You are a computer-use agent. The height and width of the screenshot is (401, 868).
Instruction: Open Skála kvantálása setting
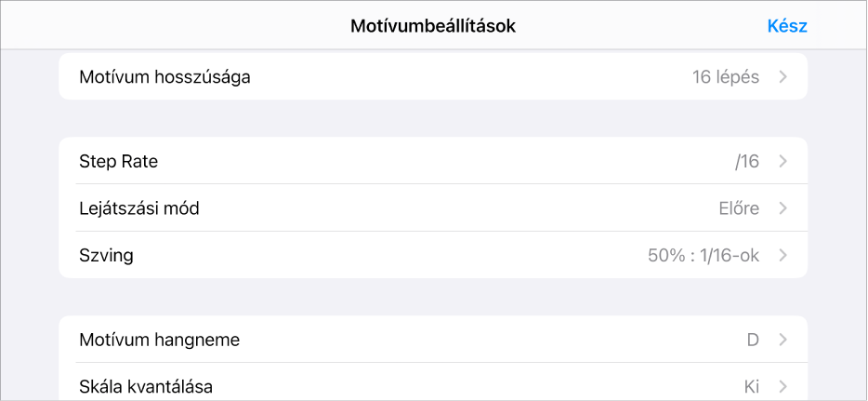[x=147, y=385]
